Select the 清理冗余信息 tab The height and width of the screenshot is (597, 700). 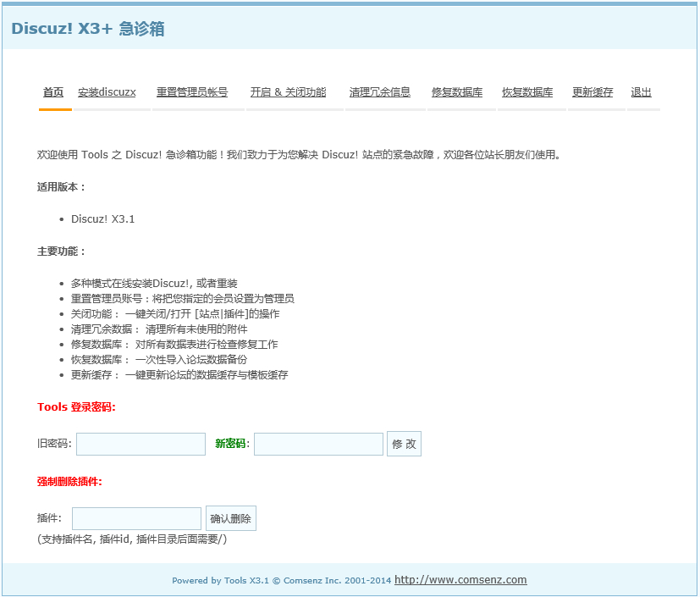380,92
